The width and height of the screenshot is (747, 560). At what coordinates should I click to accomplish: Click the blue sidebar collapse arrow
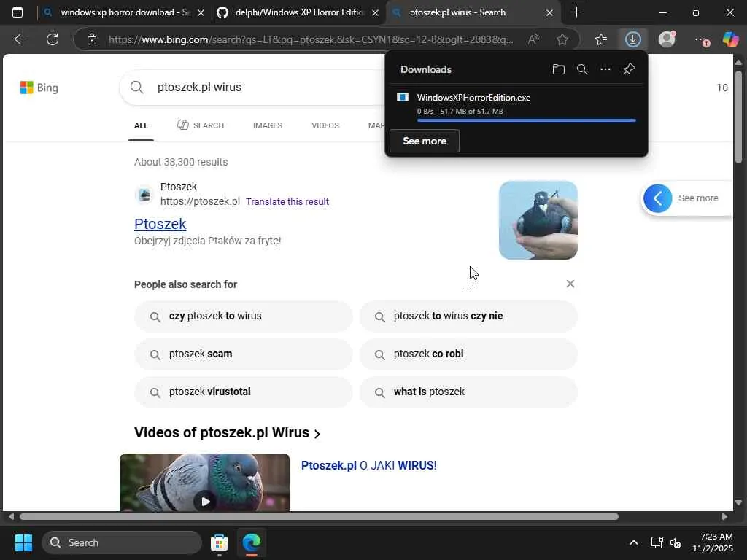pos(657,198)
